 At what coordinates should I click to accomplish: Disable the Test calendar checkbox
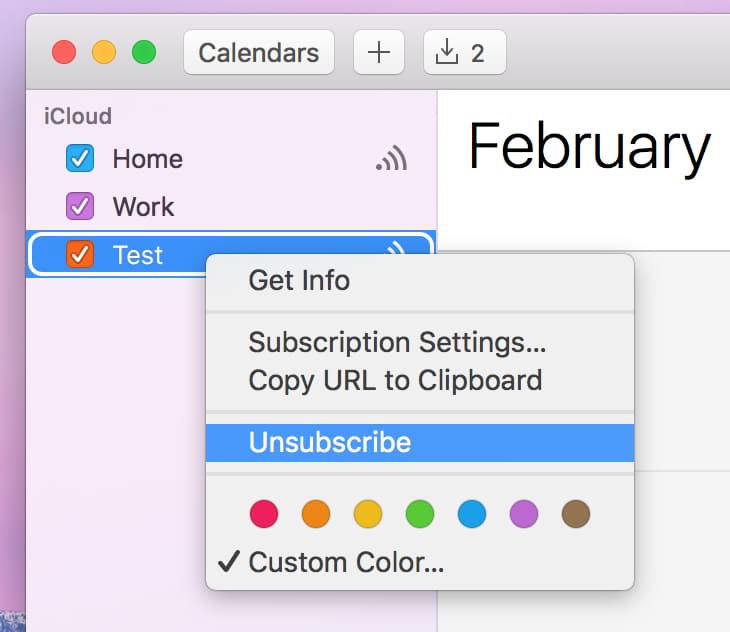click(x=79, y=255)
